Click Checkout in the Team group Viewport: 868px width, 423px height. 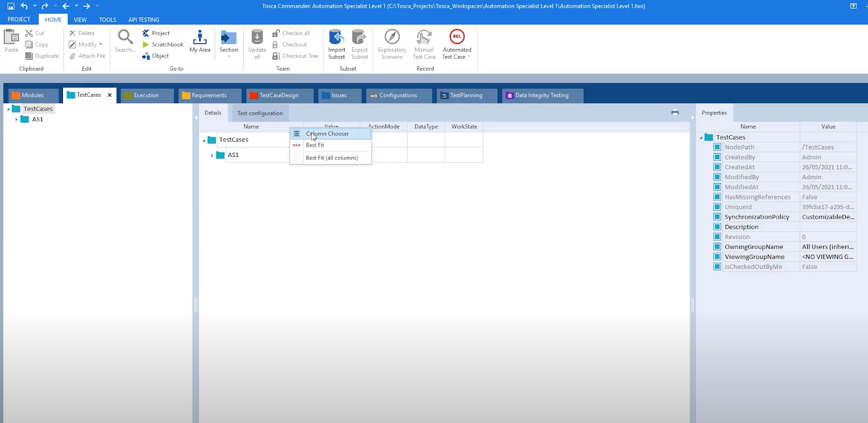point(290,45)
